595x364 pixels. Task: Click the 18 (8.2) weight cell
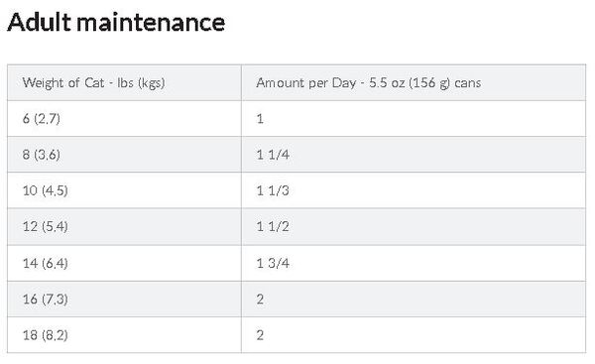(124, 335)
